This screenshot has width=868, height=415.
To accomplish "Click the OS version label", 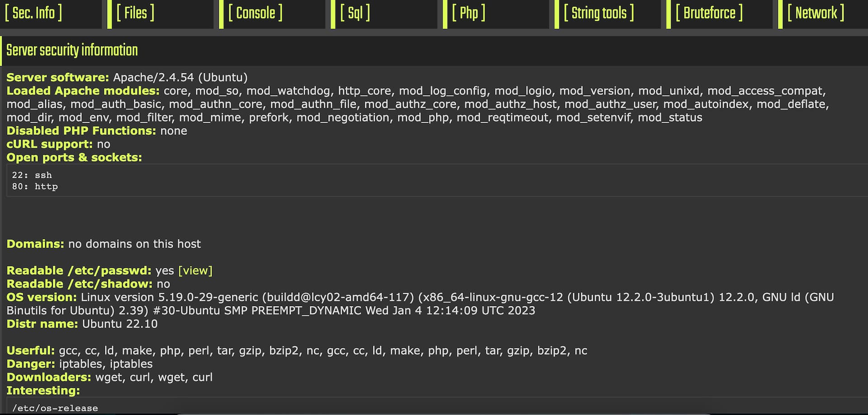I will (42, 297).
